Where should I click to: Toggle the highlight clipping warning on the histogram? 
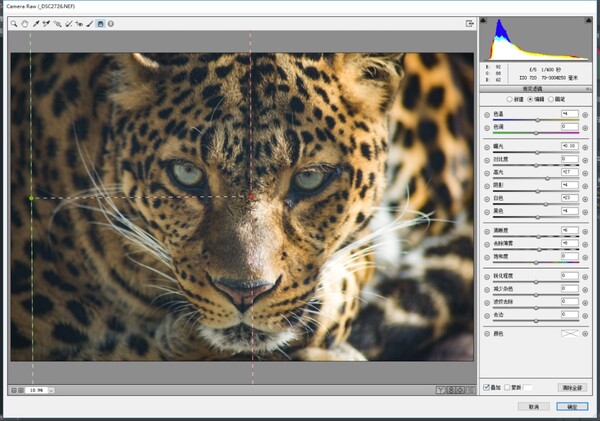coord(589,20)
